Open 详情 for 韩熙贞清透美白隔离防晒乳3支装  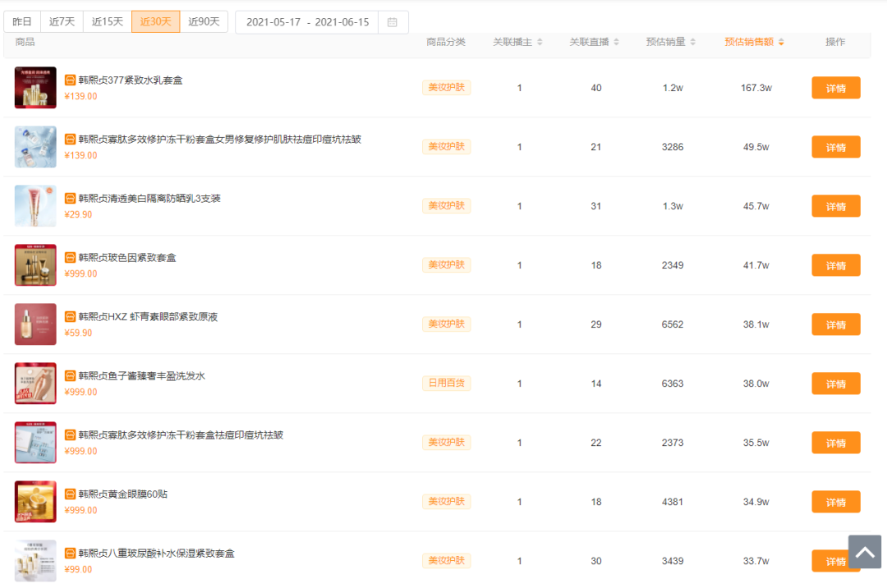click(x=835, y=206)
